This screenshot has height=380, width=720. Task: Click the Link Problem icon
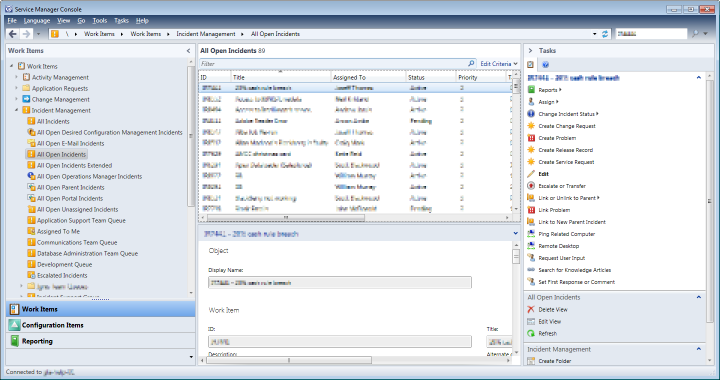(531, 210)
